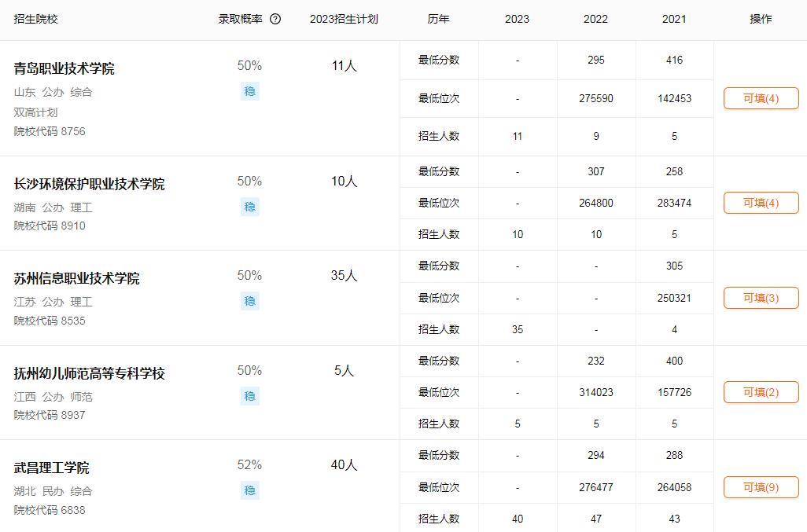This screenshot has width=807, height=532.
Task: Click the 院校代码 8937 text
Action: click(50, 415)
